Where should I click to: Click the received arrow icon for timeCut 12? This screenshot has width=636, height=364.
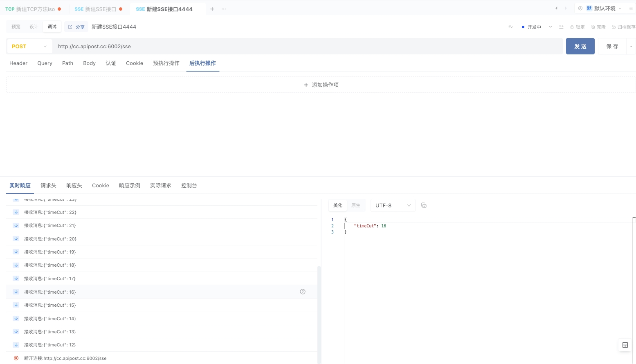point(16,345)
